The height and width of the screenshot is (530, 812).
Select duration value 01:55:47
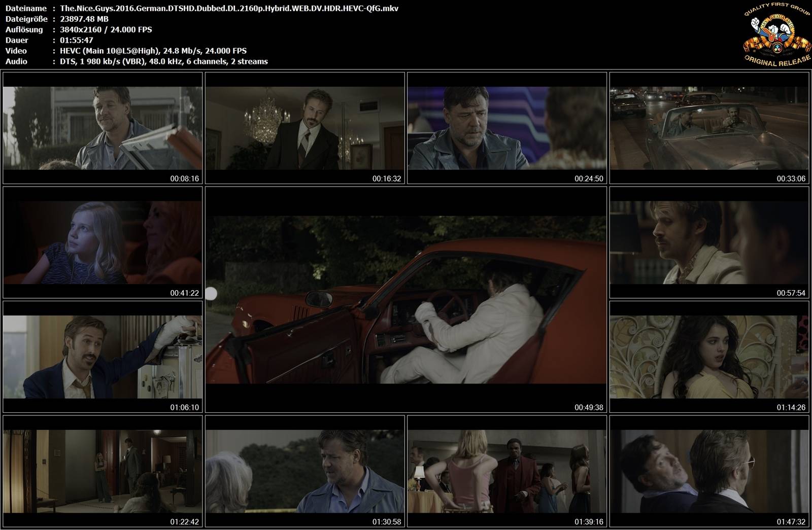click(76, 40)
